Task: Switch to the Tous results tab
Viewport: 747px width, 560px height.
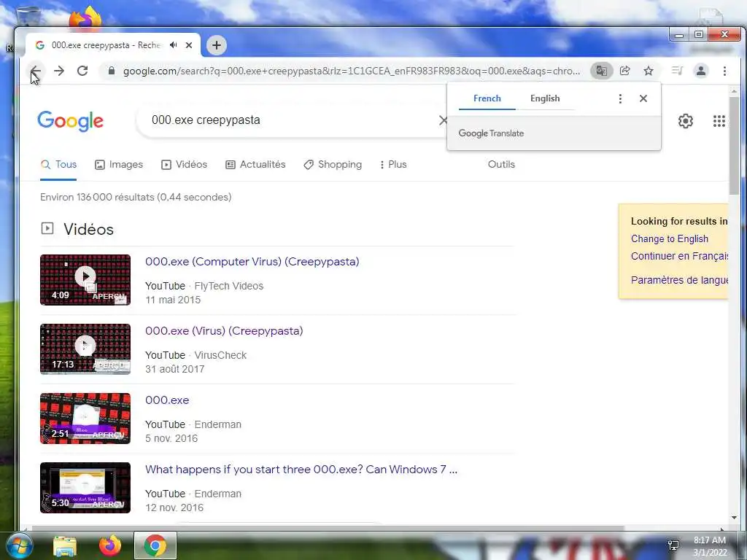Action: (x=58, y=164)
